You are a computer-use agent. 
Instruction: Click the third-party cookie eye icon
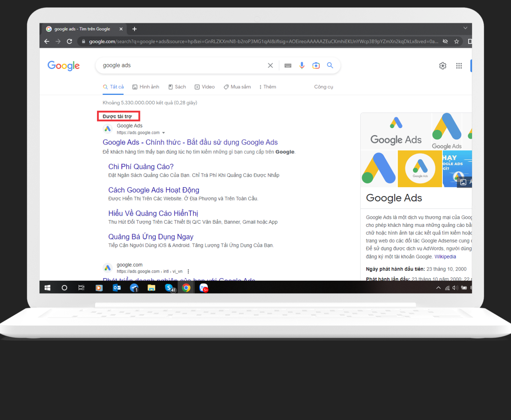(x=445, y=41)
